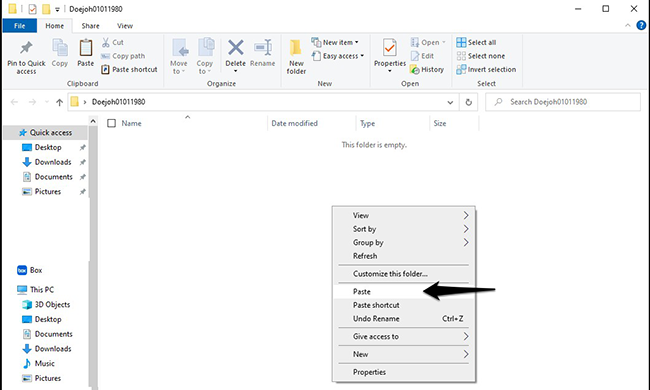Tick the select-all checkbox beside Name
The image size is (650, 390).
click(112, 123)
